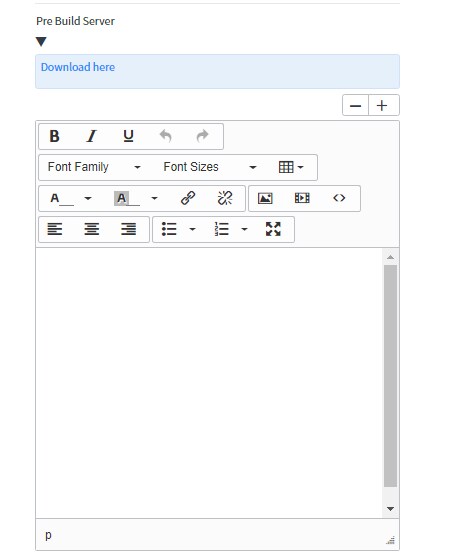Click the insert video icon
This screenshot has height=555, width=452.
coord(302,198)
